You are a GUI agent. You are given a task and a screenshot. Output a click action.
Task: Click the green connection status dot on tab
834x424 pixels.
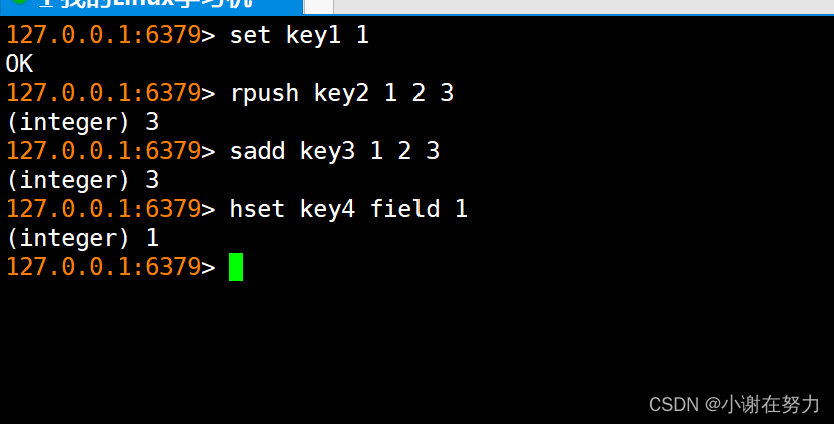click(19, 2)
